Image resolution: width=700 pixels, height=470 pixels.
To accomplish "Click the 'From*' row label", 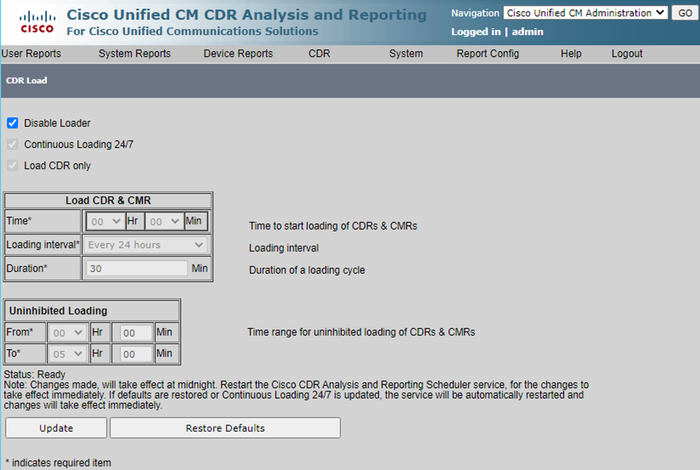I will 20,332.
